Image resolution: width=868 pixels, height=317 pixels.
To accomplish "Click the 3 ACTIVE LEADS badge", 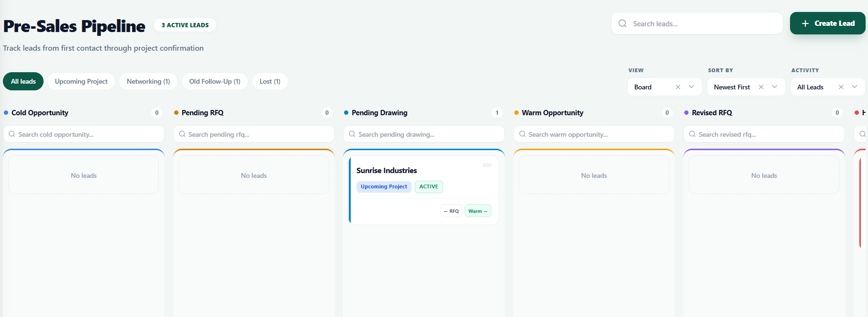I will [x=185, y=25].
